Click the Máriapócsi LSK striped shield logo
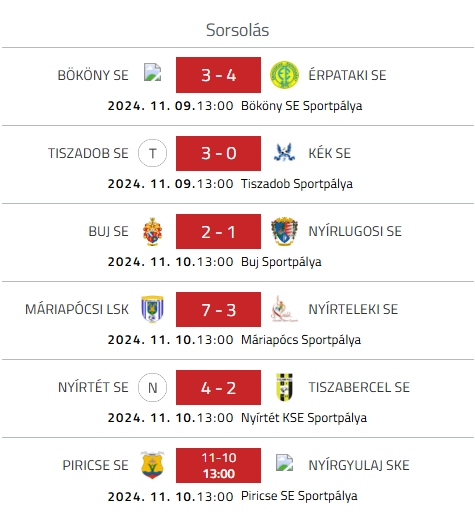The width and height of the screenshot is (475, 516). point(152,309)
